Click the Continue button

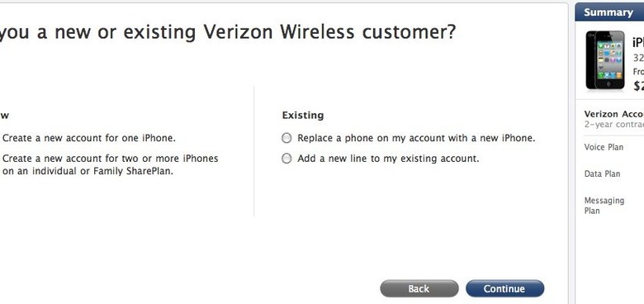coord(504,288)
